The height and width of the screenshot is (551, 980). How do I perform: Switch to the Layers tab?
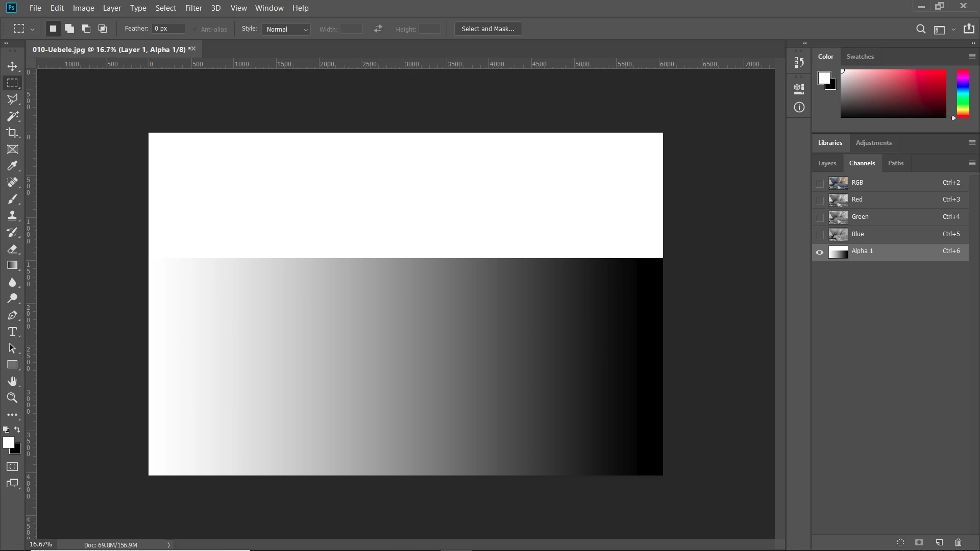[827, 163]
